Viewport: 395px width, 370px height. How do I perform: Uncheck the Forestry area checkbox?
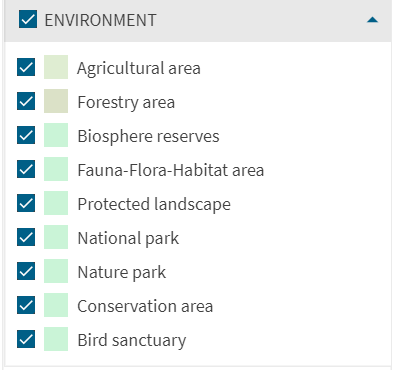point(26,101)
